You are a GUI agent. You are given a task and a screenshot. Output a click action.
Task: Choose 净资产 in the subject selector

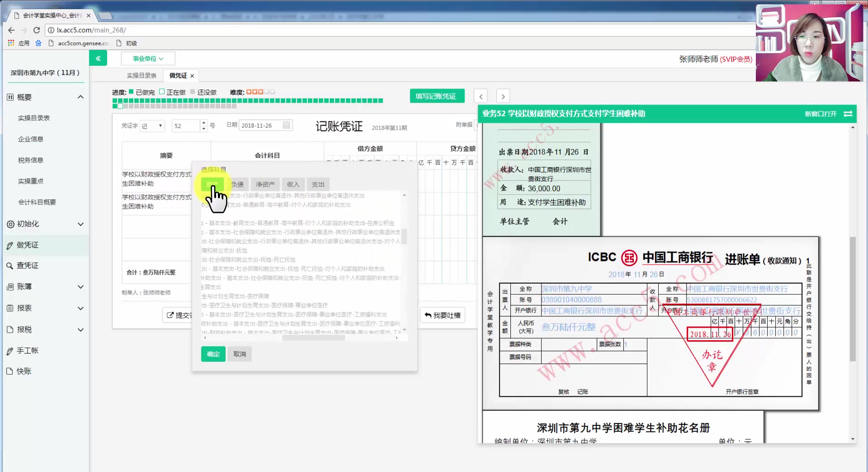click(x=265, y=184)
